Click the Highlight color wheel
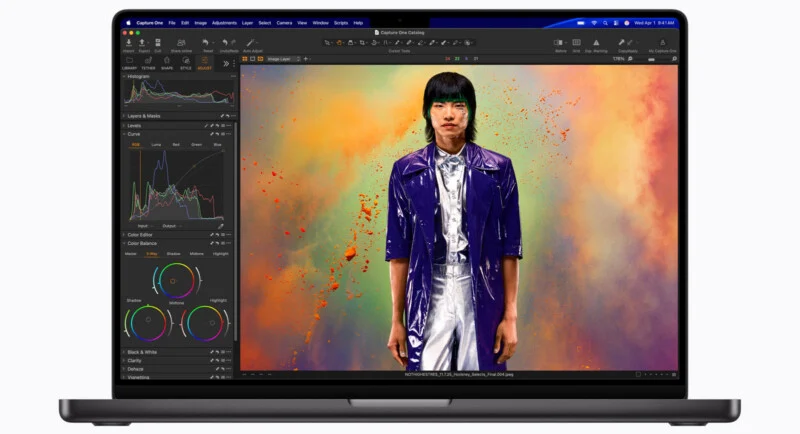Image resolution: width=800 pixels, height=434 pixels. coord(205,323)
